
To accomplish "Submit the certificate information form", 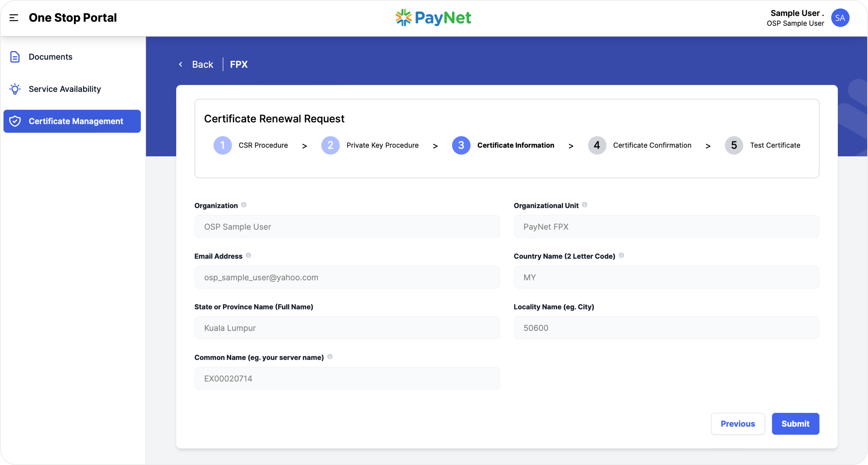I will pos(795,424).
